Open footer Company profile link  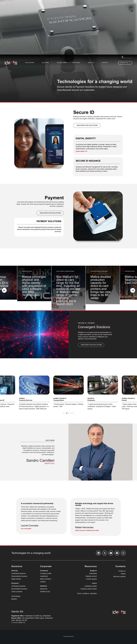46,573
